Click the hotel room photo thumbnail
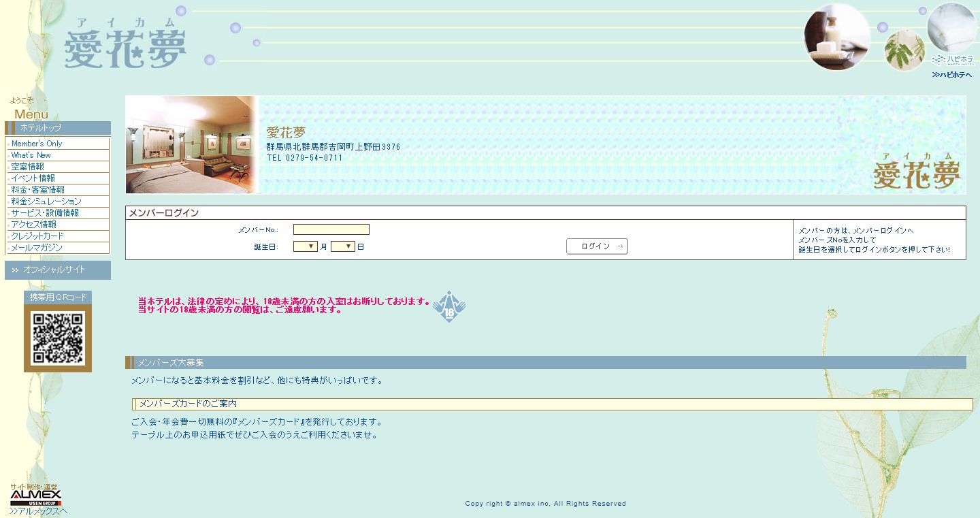980x518 pixels. point(192,145)
